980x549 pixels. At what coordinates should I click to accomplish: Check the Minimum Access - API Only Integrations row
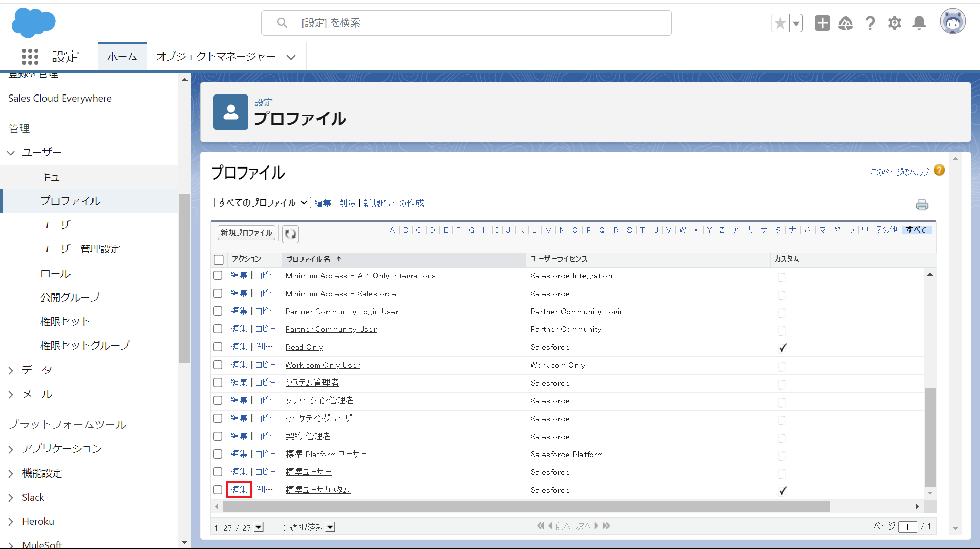point(218,275)
